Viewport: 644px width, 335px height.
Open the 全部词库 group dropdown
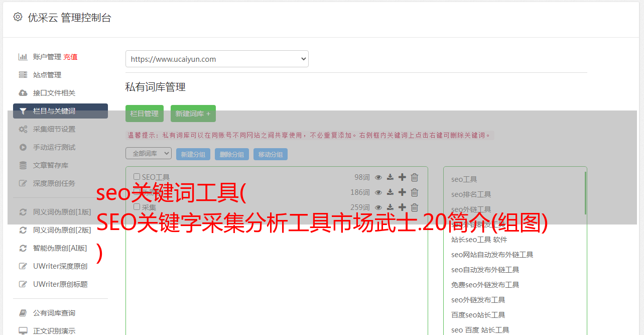(x=149, y=153)
